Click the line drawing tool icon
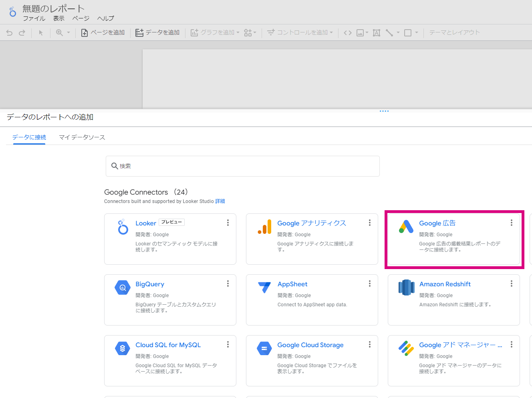 [x=389, y=33]
